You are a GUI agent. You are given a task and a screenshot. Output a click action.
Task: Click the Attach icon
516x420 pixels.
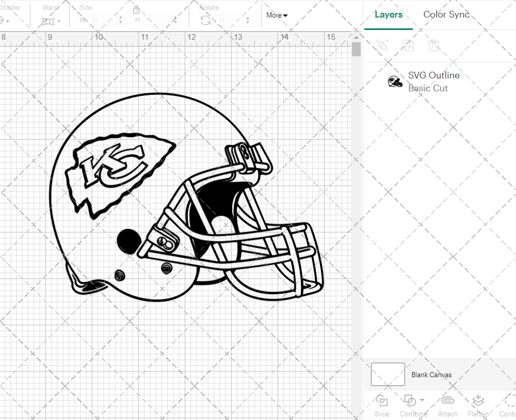[447, 406]
